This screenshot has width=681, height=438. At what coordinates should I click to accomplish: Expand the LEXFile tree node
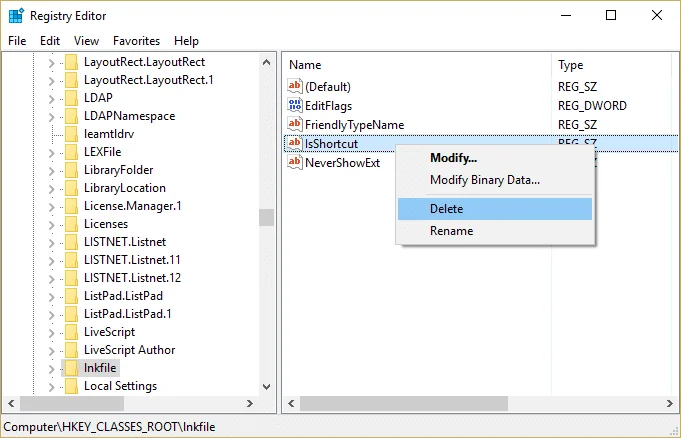tap(51, 153)
